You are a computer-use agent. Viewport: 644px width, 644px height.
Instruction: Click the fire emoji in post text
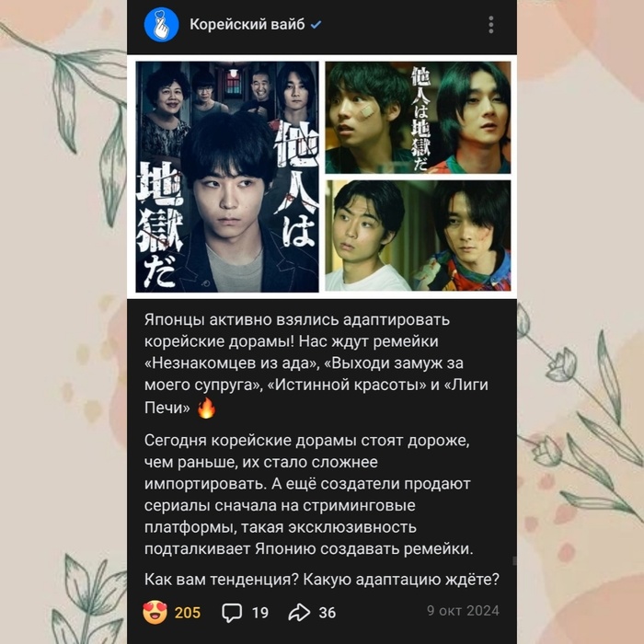(x=206, y=408)
